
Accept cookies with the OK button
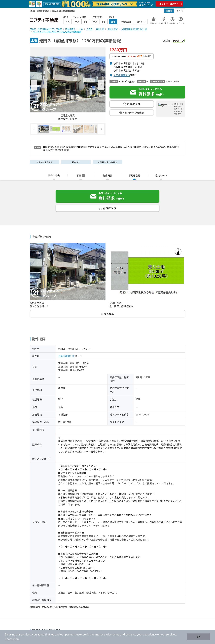[198, 637]
